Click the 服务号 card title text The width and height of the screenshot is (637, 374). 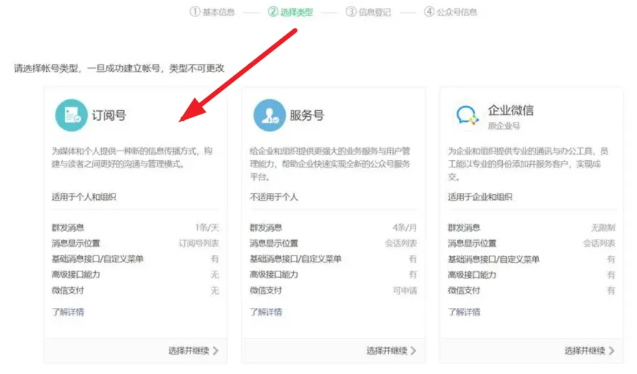pos(307,115)
